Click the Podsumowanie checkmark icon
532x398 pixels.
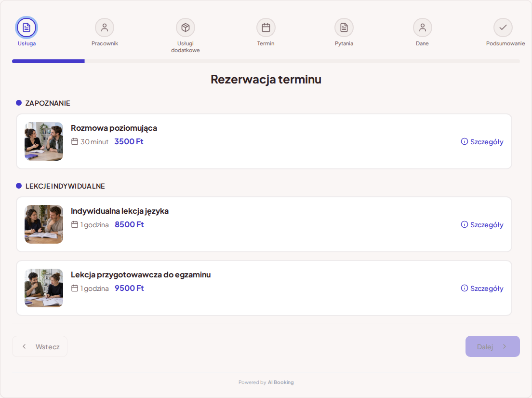tap(503, 27)
